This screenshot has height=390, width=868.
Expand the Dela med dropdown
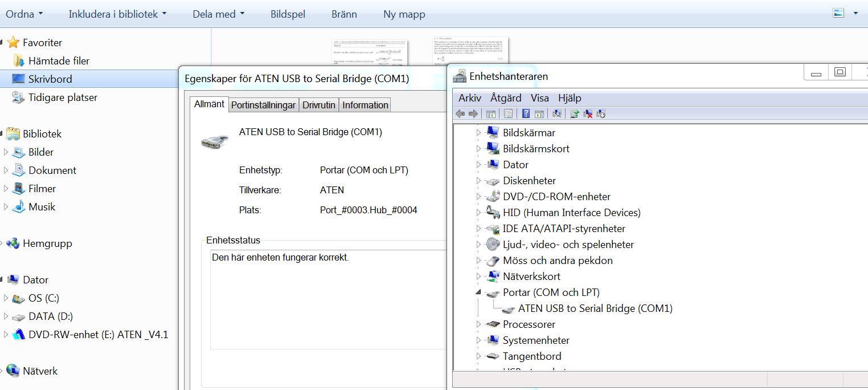(x=218, y=14)
